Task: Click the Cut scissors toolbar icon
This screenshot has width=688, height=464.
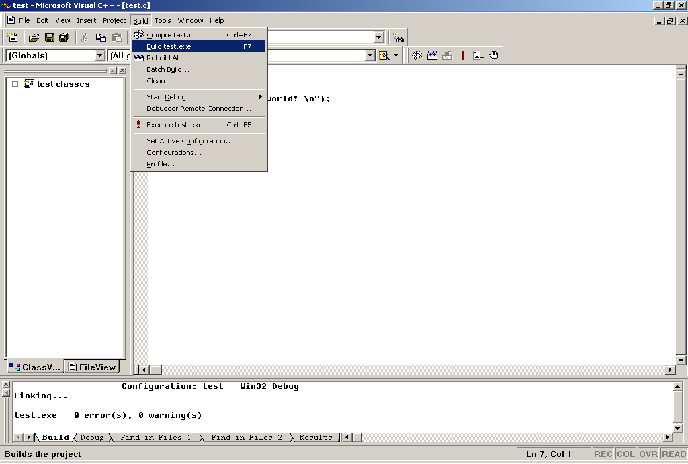Action: pyautogui.click(x=85, y=38)
